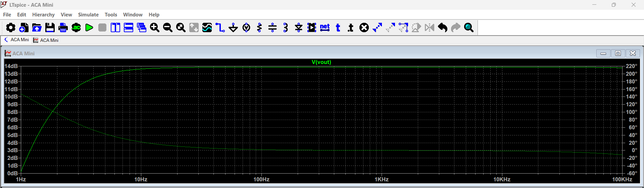Screen dimensions: 644x188
Task: Place a resistor component
Action: coord(259,27)
